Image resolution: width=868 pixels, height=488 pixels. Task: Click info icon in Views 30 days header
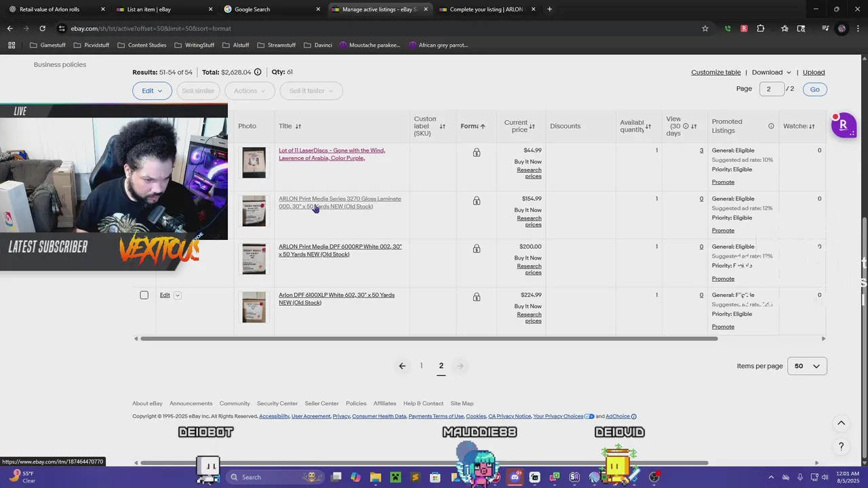(686, 126)
